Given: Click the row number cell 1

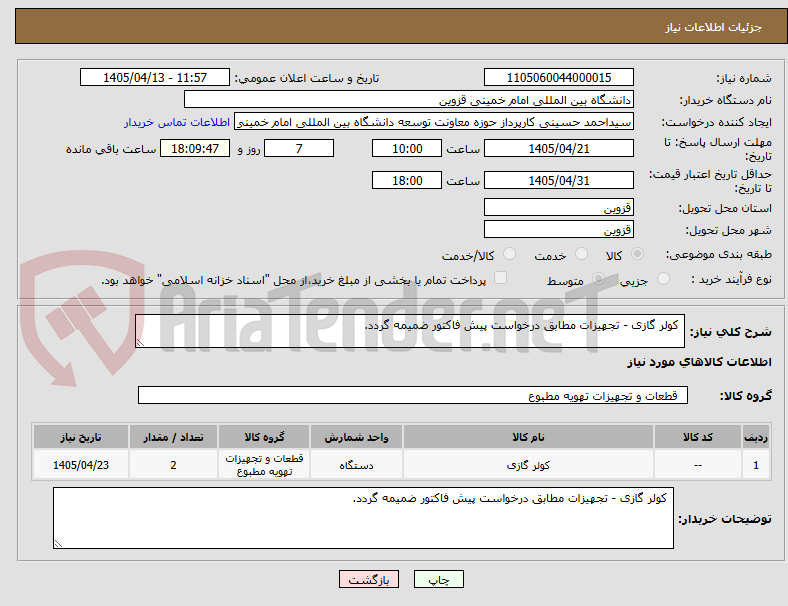Looking at the screenshot, I should [755, 465].
